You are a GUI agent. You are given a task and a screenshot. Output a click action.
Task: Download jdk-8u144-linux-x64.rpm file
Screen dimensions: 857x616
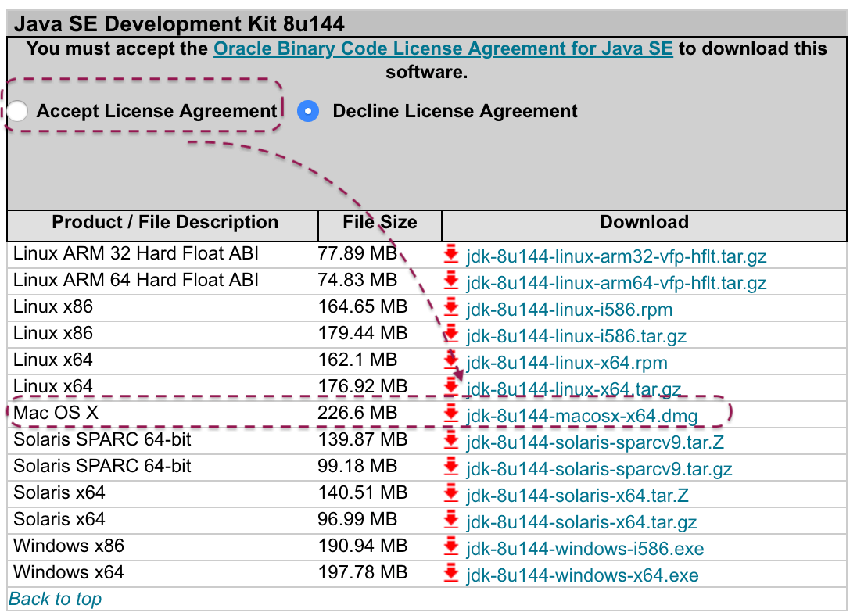pyautogui.click(x=567, y=363)
